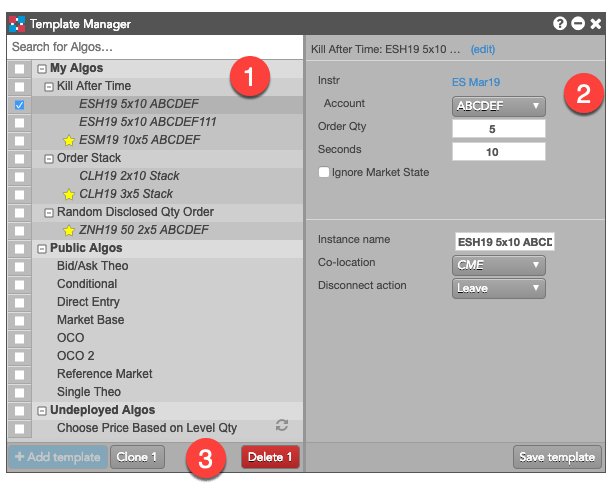613x491 pixels.
Task: Enable Ignore Market State checkbox
Action: click(324, 172)
